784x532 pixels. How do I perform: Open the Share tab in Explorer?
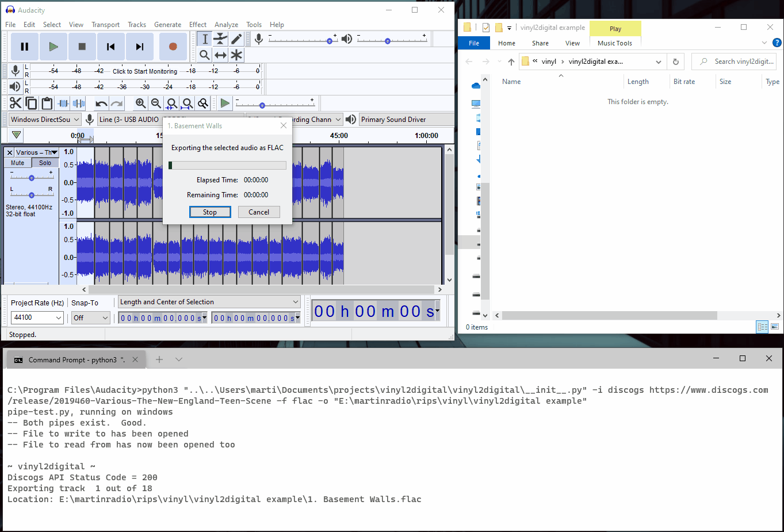coord(540,43)
